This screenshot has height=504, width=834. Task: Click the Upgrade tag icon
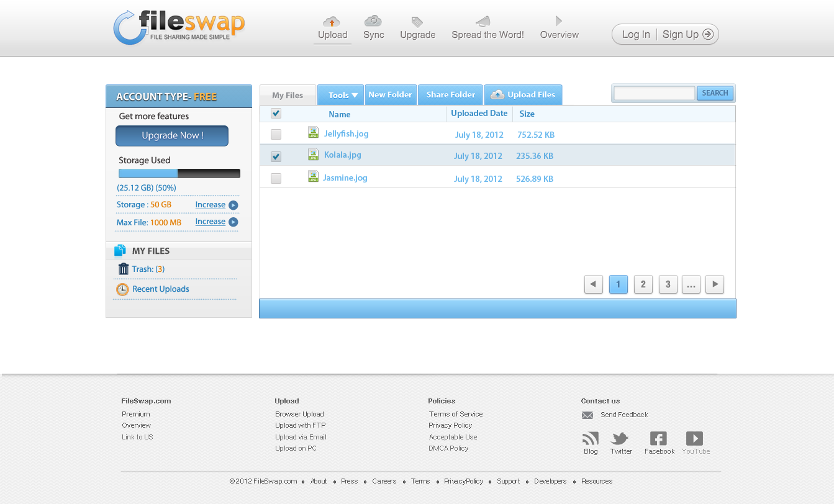[417, 22]
